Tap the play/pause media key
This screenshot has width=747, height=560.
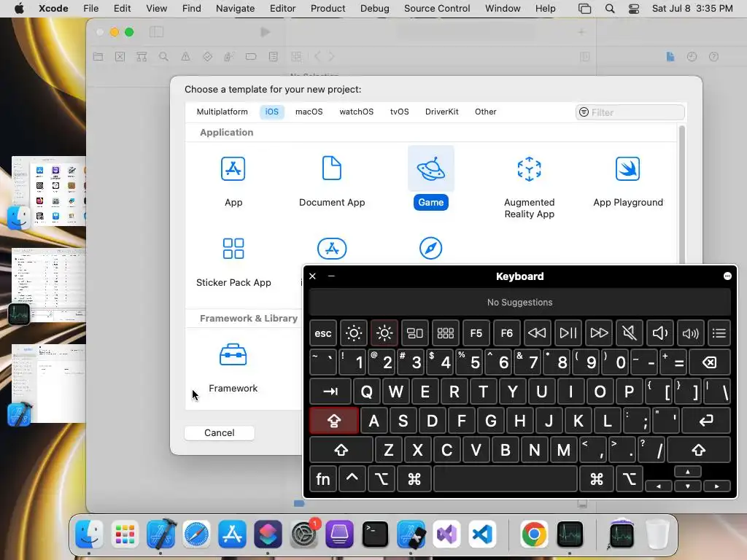568,333
